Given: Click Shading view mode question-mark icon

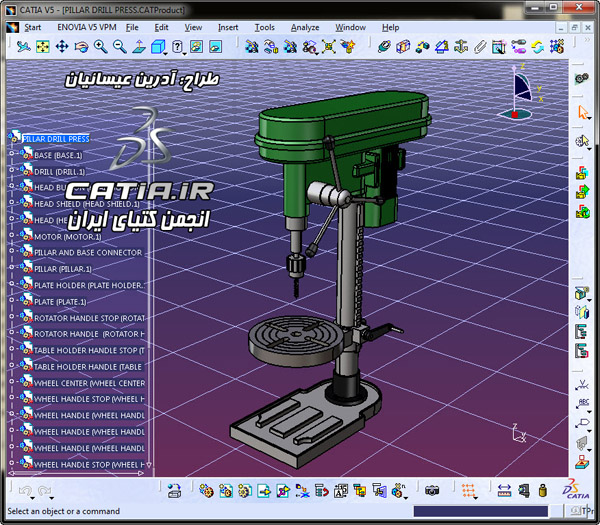Looking at the screenshot, I should coord(177,47).
